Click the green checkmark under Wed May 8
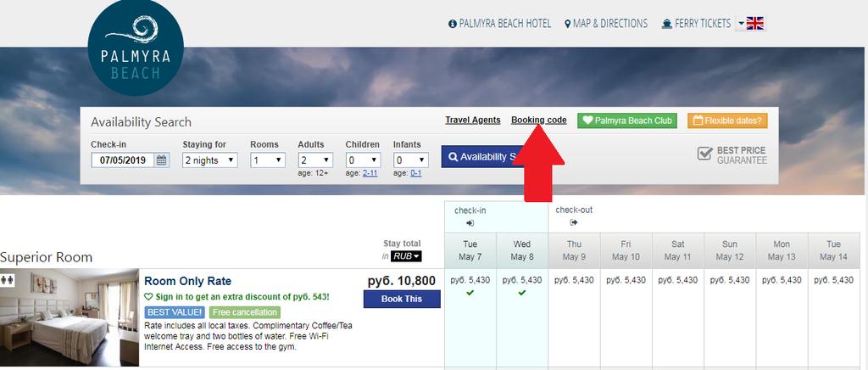The image size is (868, 370). click(x=522, y=293)
